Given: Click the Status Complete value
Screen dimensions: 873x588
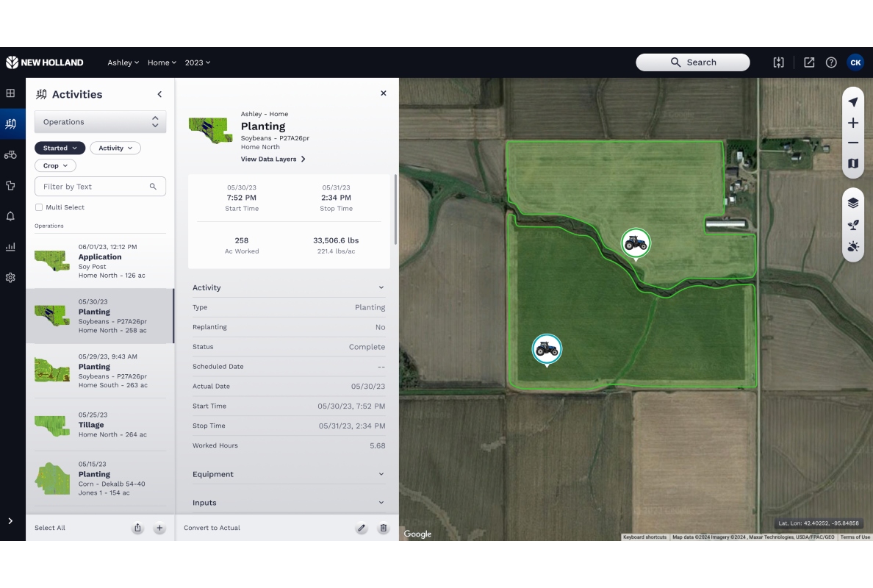Looking at the screenshot, I should coord(367,347).
